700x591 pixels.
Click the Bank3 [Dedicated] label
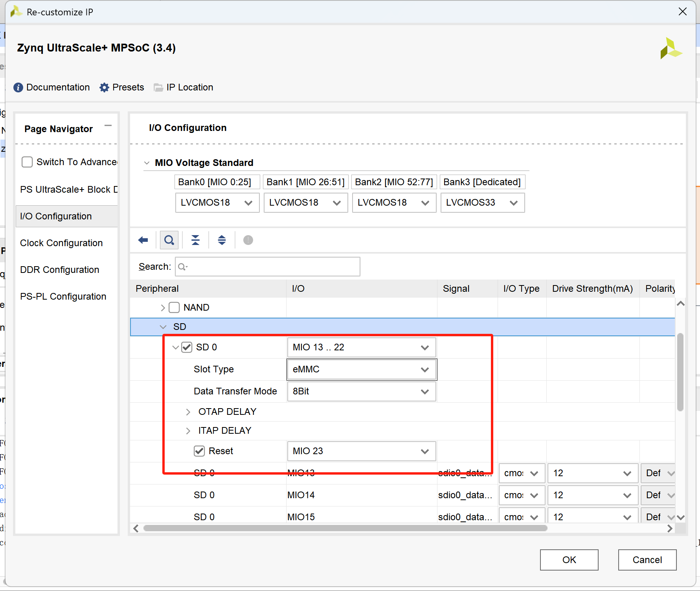483,182
